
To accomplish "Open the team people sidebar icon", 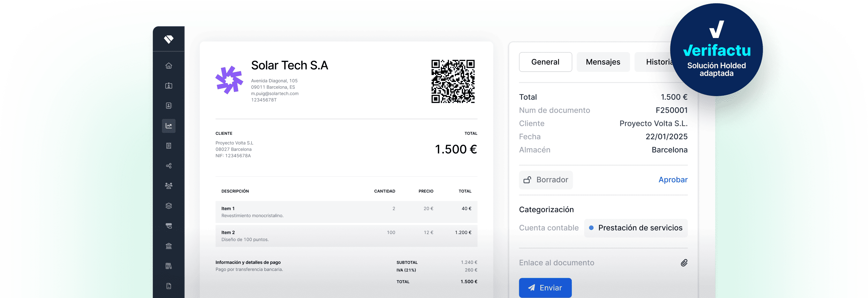I will [168, 186].
